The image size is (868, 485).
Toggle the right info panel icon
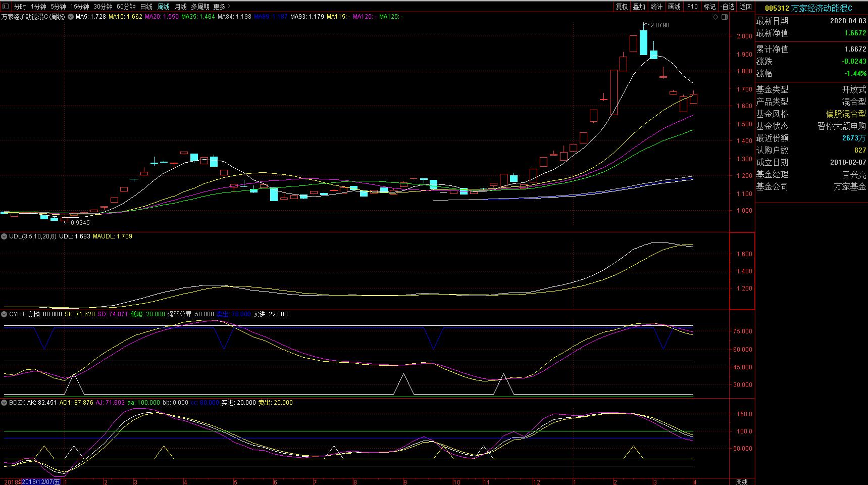[725, 17]
